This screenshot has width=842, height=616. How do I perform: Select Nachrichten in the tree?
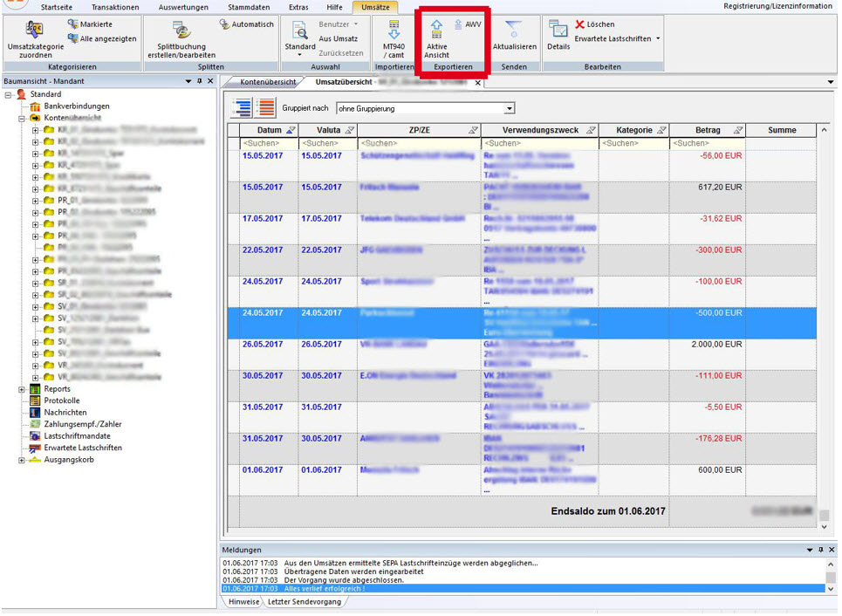pyautogui.click(x=65, y=413)
